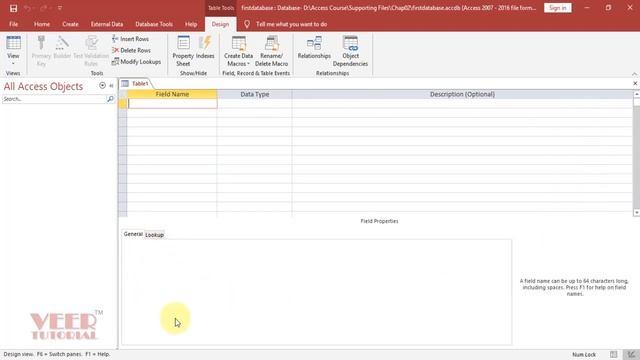Click the grid scrollbar up arrow
This screenshot has height=360, width=640.
click(636, 94)
